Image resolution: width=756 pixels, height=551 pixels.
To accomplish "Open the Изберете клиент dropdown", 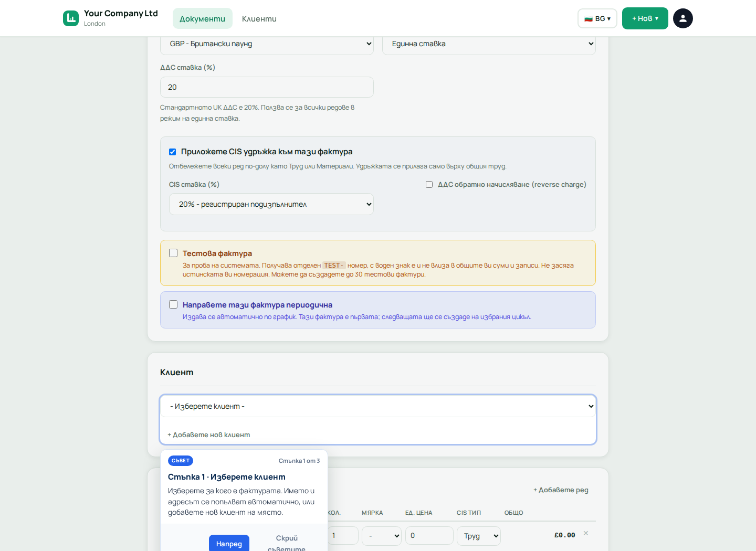I will coord(378,406).
